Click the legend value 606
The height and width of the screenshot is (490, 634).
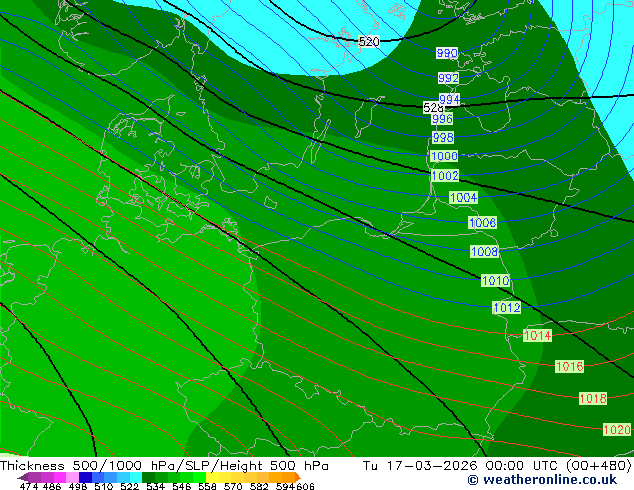click(305, 486)
